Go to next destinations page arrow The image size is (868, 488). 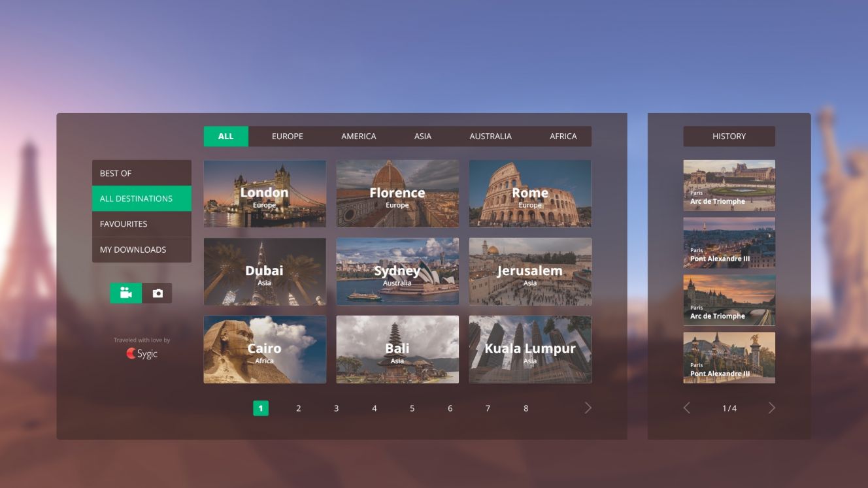click(588, 408)
